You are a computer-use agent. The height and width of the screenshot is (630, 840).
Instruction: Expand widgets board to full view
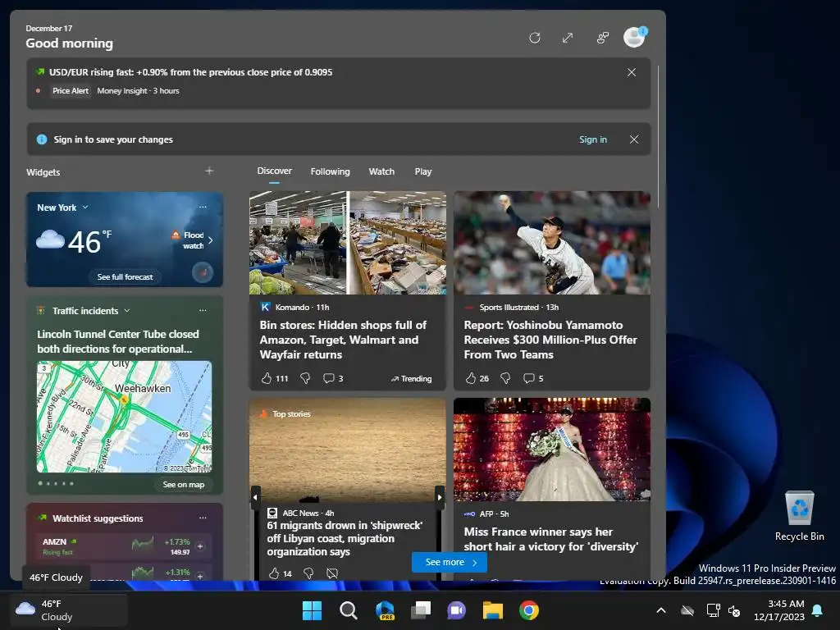568,38
